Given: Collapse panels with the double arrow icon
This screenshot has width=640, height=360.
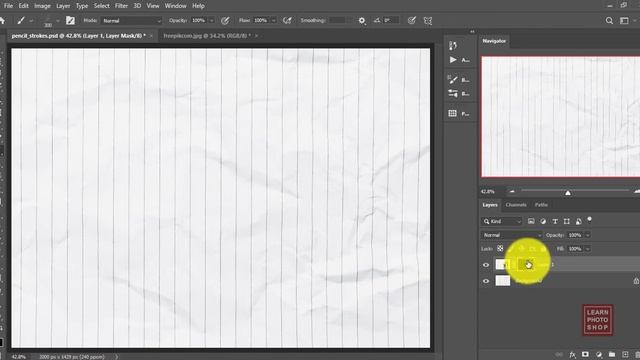Looking at the screenshot, I should pos(472,31).
